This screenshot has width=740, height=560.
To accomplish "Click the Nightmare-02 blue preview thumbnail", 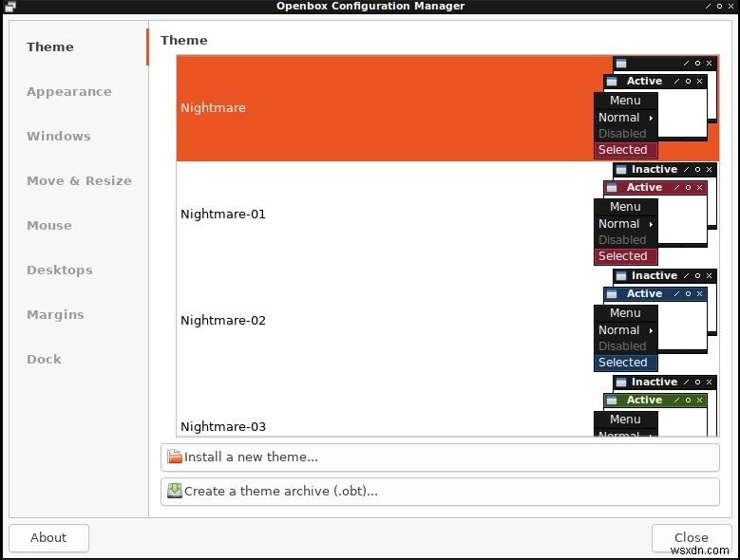I will coord(655,321).
